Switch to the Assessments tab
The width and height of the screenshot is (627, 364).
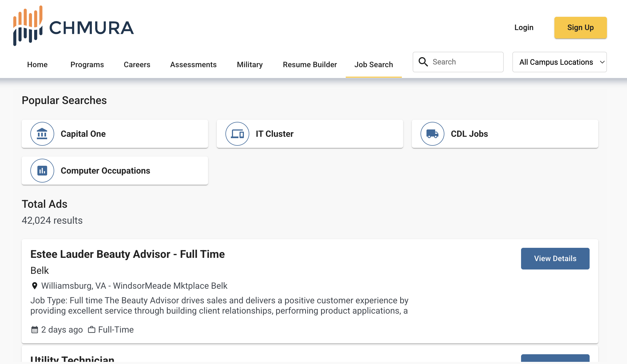pyautogui.click(x=193, y=64)
